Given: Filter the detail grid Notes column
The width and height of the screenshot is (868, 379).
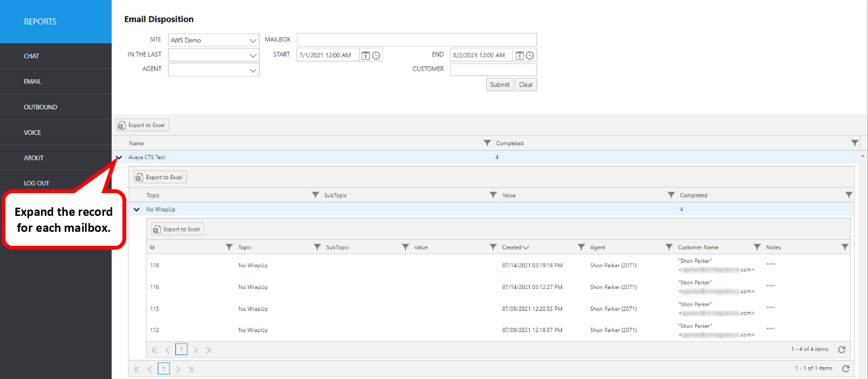Looking at the screenshot, I should click(x=845, y=247).
